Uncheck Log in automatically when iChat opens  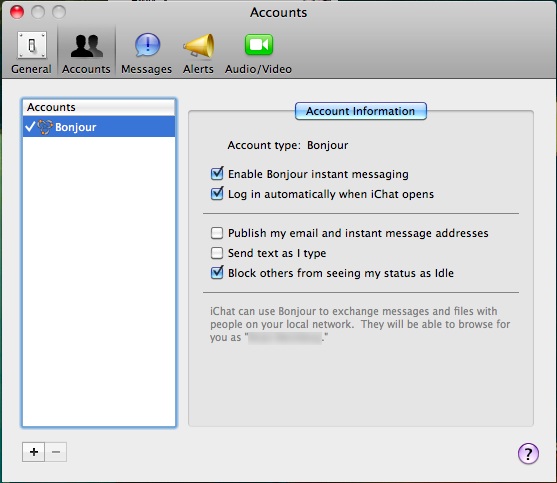217,194
